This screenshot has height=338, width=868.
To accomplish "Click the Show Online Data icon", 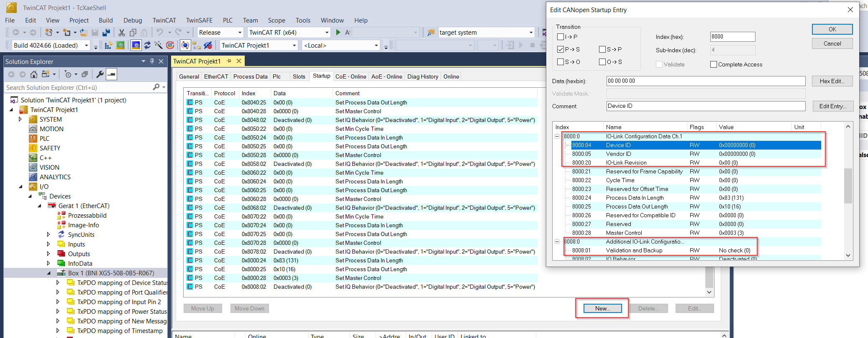I will point(185,45).
